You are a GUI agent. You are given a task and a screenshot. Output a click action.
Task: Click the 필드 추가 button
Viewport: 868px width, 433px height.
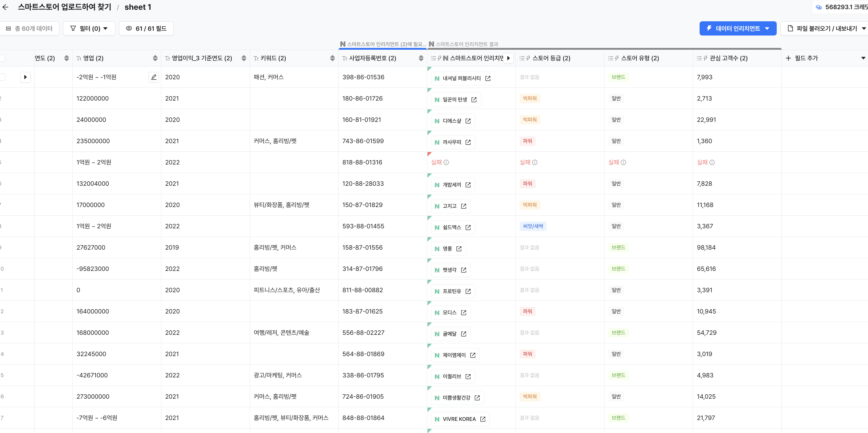802,58
